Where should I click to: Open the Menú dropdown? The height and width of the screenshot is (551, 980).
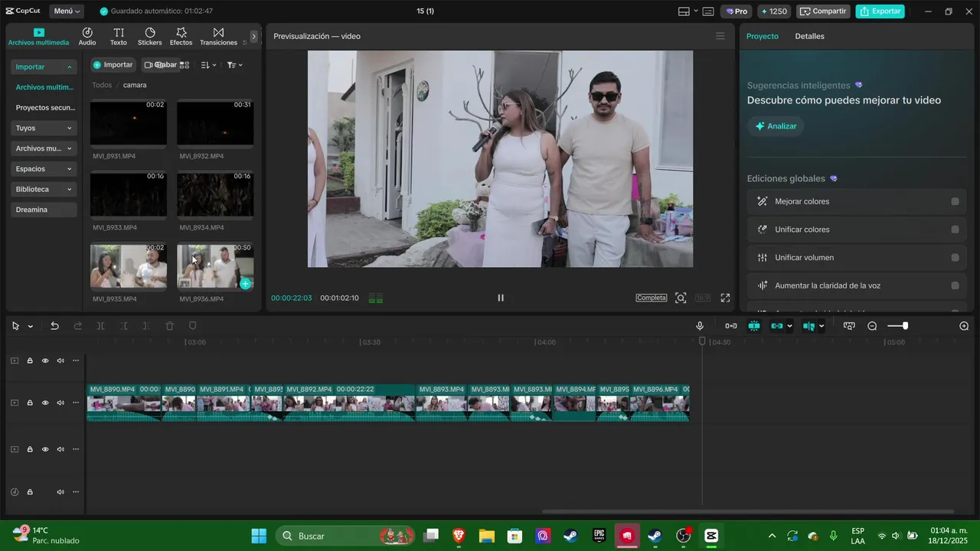coord(67,11)
